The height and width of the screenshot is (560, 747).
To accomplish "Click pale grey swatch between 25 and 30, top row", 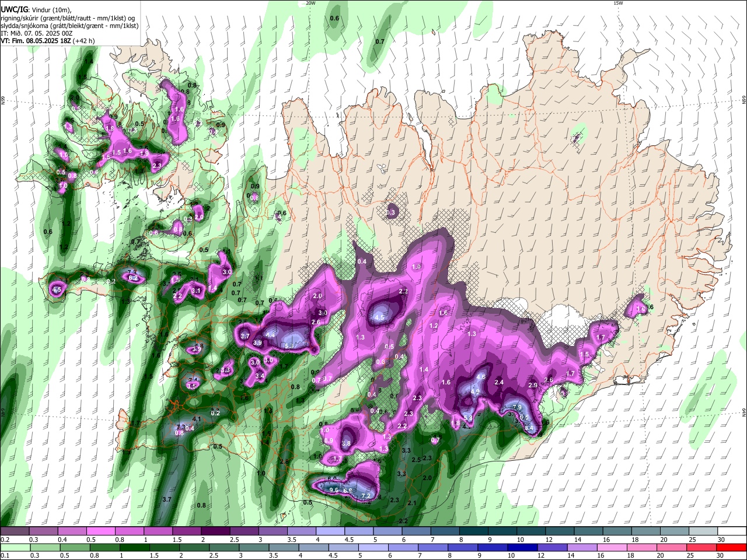I will (704, 531).
